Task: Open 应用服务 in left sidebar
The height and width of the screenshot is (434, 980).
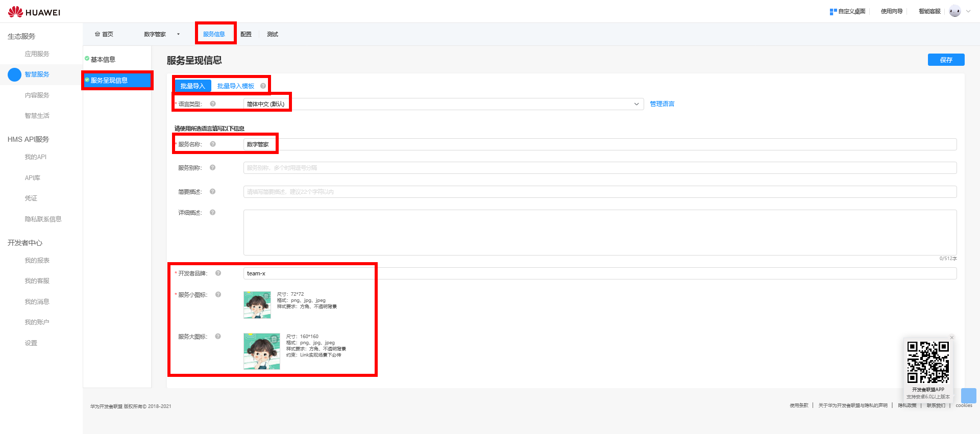Action: click(37, 54)
